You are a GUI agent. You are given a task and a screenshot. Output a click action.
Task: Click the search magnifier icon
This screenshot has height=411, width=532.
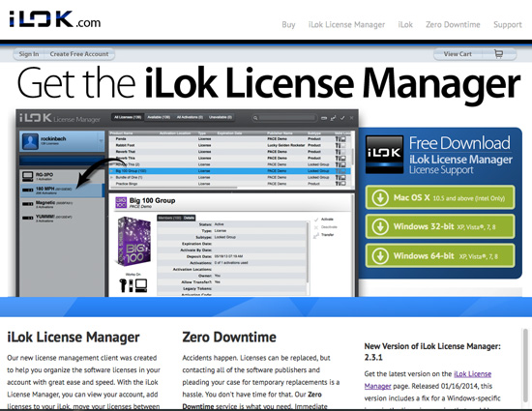coord(255,118)
